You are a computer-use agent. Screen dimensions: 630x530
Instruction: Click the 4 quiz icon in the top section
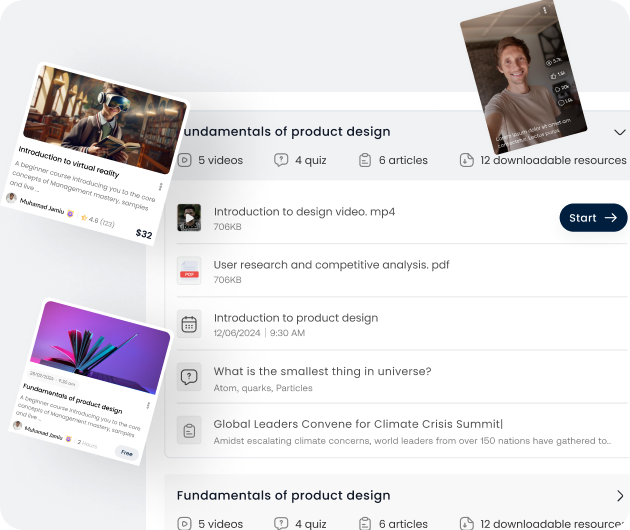pos(281,160)
